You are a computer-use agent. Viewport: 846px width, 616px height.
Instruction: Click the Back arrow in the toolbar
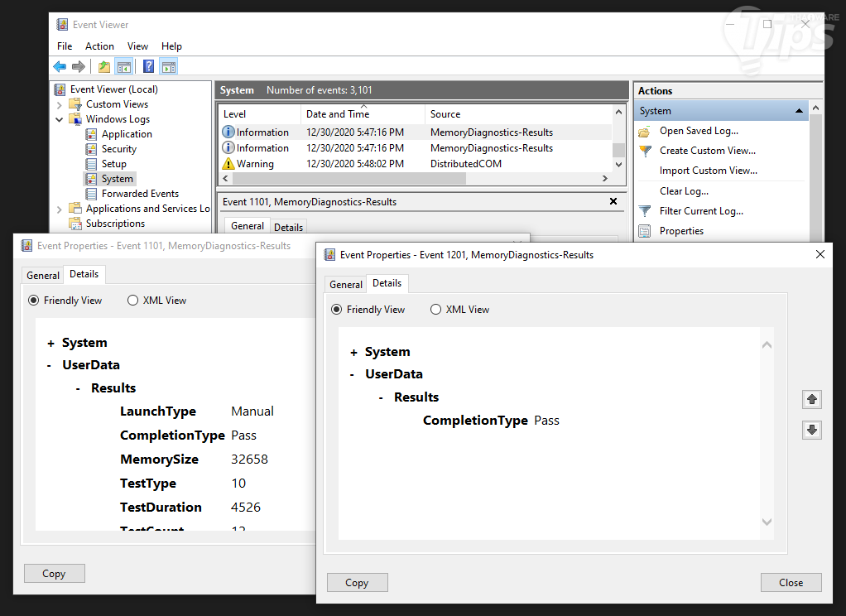[x=60, y=67]
